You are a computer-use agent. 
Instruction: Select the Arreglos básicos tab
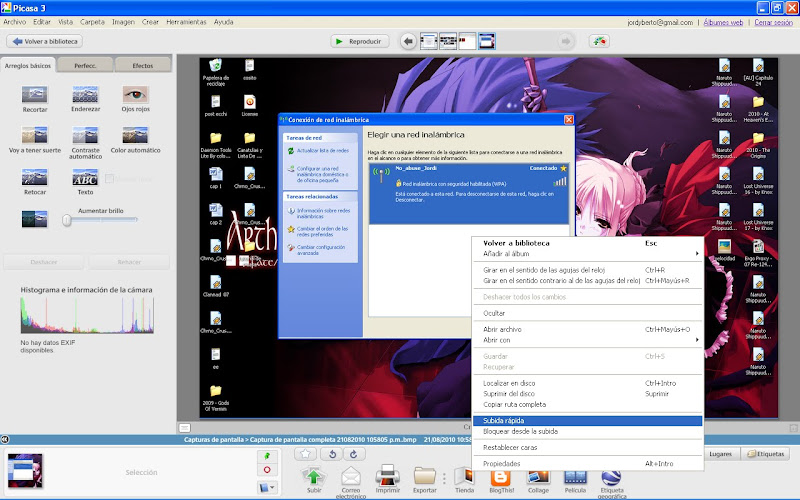coord(28,65)
